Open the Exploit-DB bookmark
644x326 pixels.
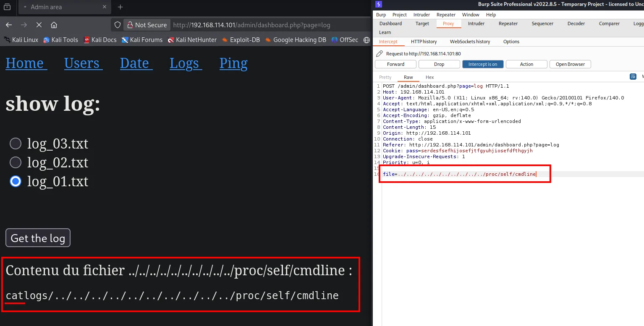coord(241,40)
